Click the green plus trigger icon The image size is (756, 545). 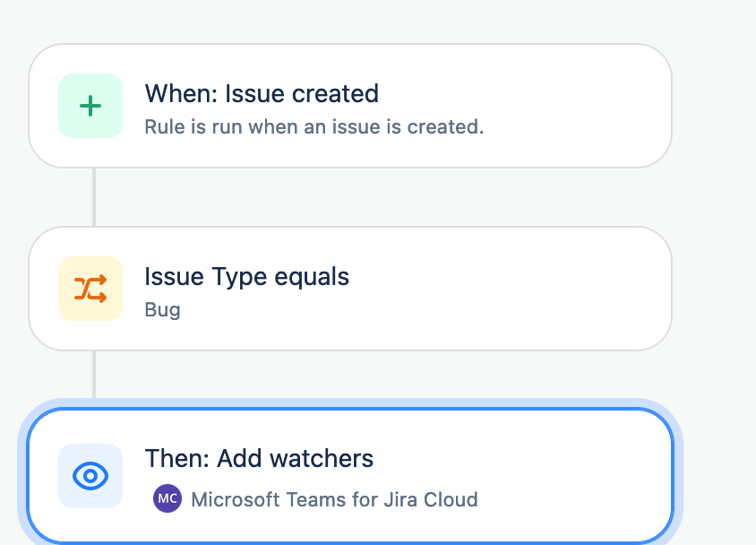tap(90, 106)
